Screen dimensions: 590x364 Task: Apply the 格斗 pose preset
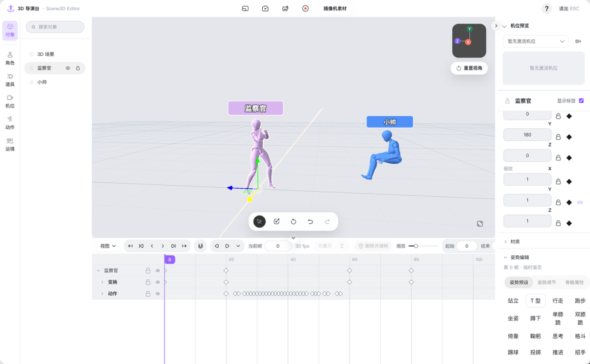[x=580, y=337]
